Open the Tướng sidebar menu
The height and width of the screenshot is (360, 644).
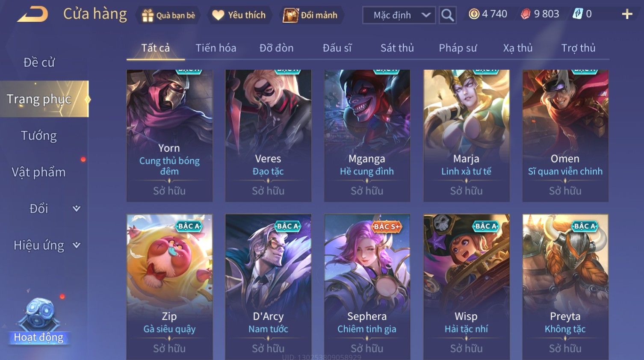tap(39, 136)
